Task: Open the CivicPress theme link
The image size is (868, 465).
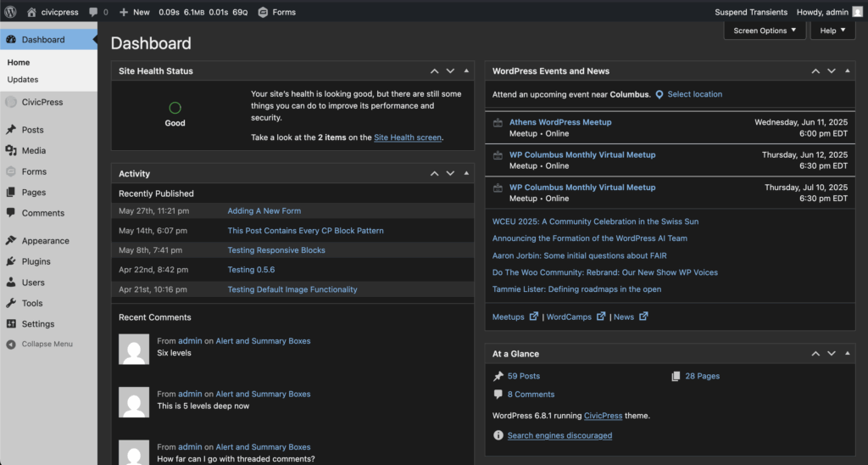Action: [x=603, y=415]
